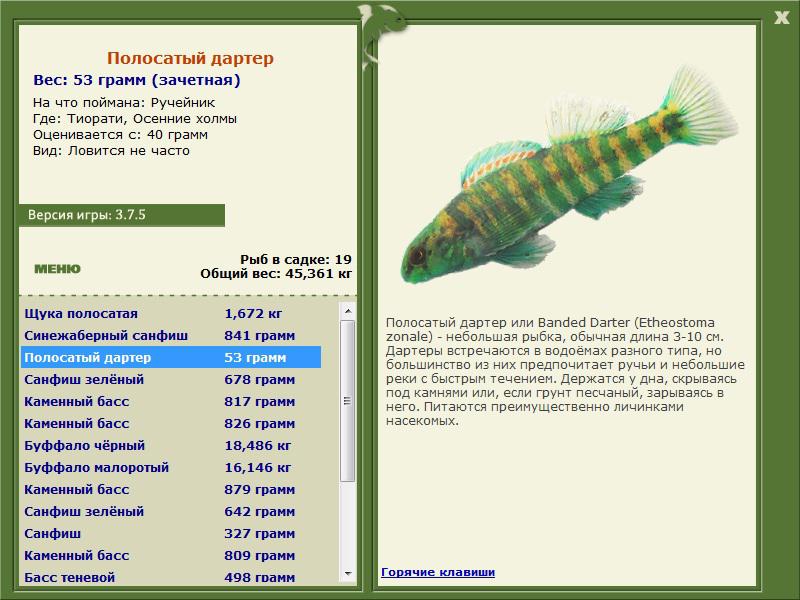Select the Щука полосатая row
The width and height of the screenshot is (800, 600).
click(171, 313)
